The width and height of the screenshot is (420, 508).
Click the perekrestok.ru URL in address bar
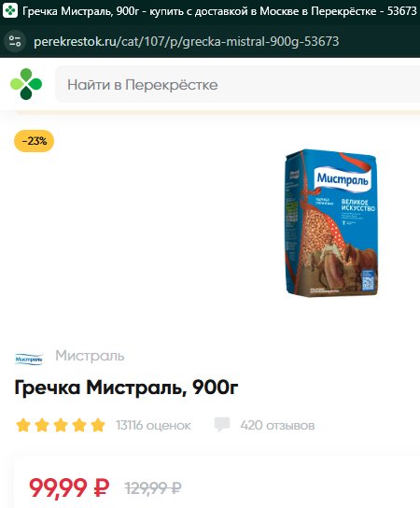(186, 41)
